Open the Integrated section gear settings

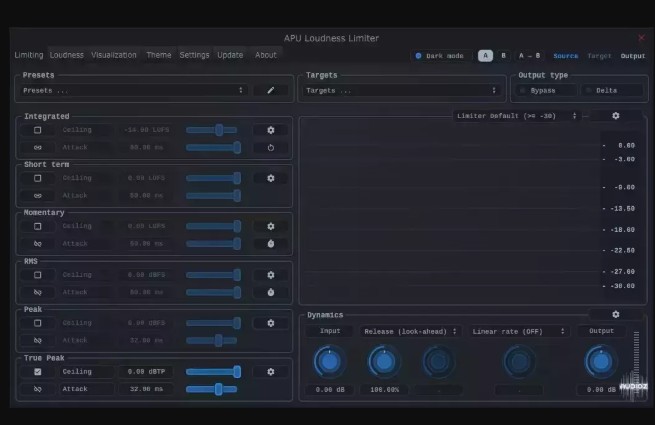pyautogui.click(x=270, y=130)
